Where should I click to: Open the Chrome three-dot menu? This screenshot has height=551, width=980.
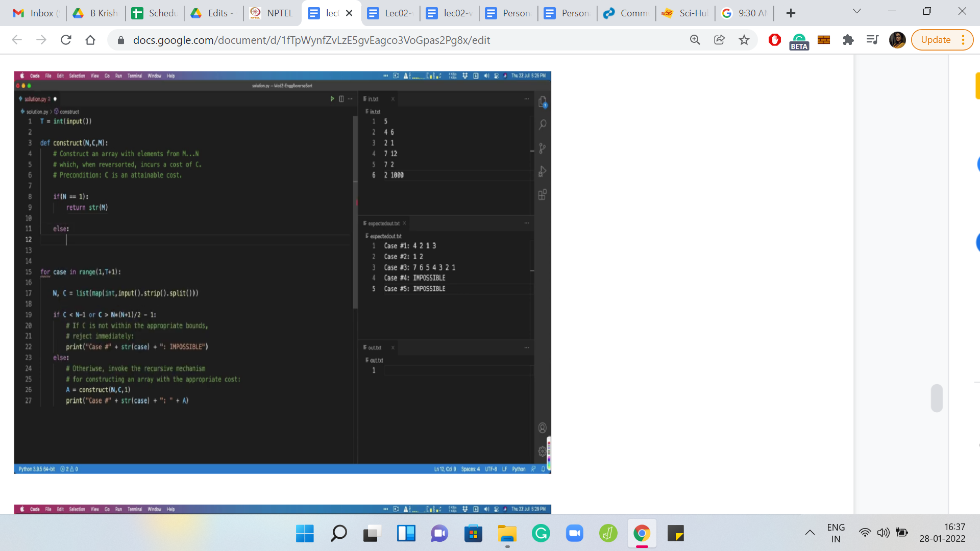coord(963,40)
